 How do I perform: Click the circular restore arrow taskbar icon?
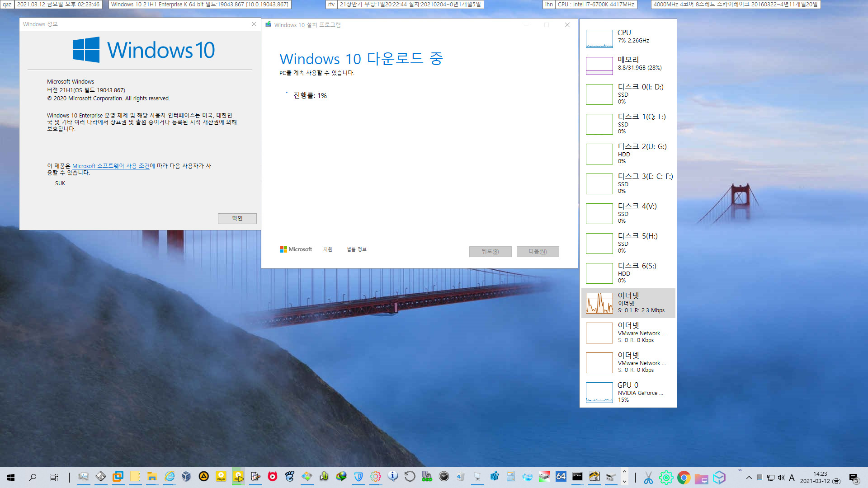[x=410, y=477]
